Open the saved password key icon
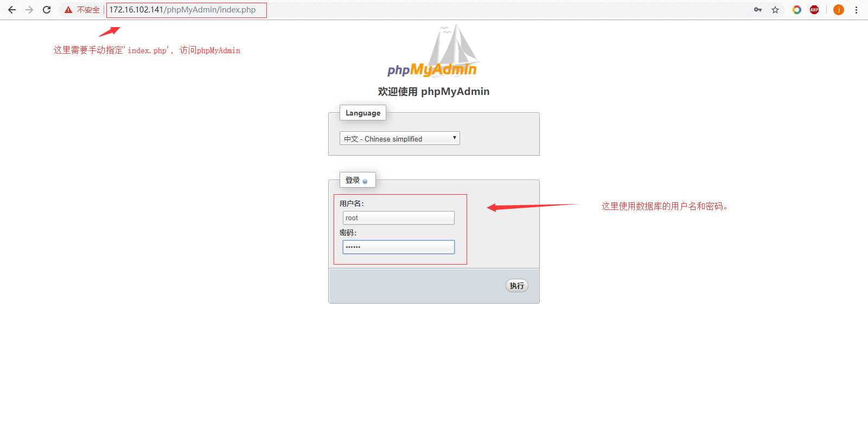This screenshot has width=868, height=448. (758, 10)
